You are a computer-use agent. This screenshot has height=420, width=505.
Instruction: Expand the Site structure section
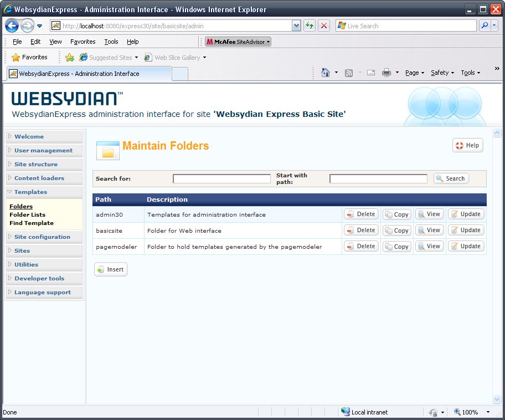click(44, 165)
